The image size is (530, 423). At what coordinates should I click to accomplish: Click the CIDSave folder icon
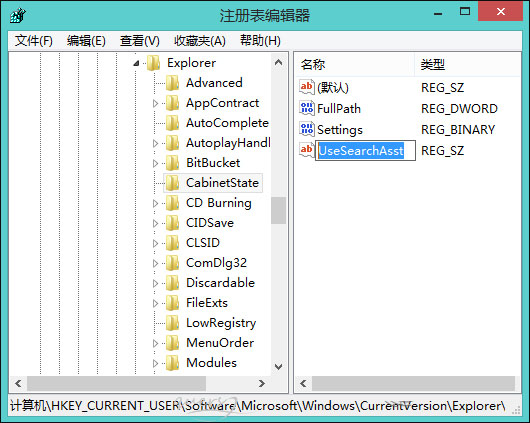(172, 223)
